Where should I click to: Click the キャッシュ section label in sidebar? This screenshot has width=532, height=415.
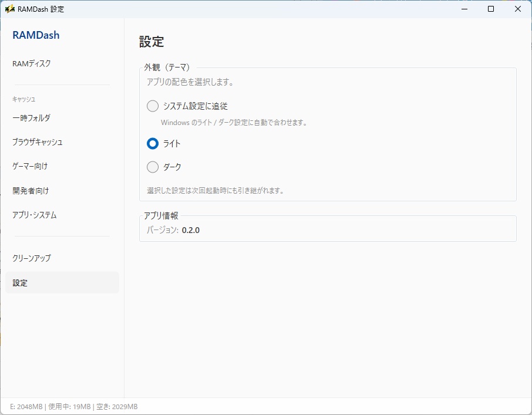tap(23, 99)
